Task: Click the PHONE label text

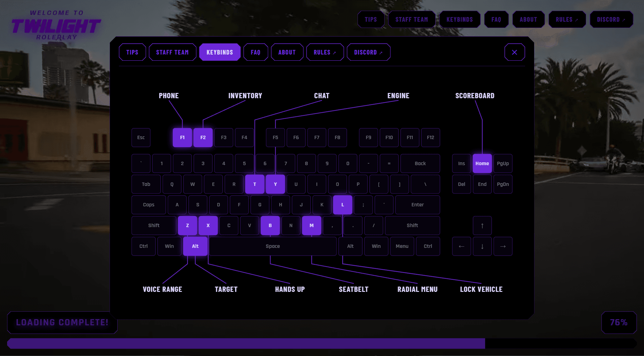Action: point(169,96)
